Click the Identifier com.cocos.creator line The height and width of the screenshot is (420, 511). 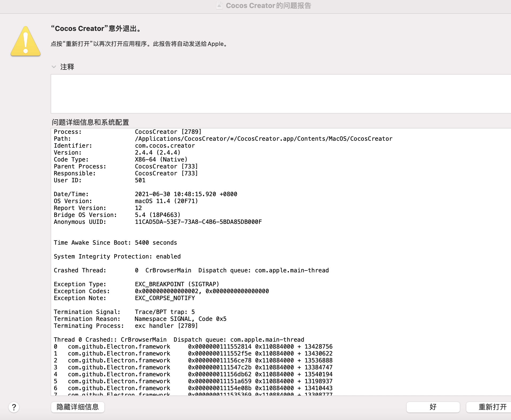(x=124, y=146)
